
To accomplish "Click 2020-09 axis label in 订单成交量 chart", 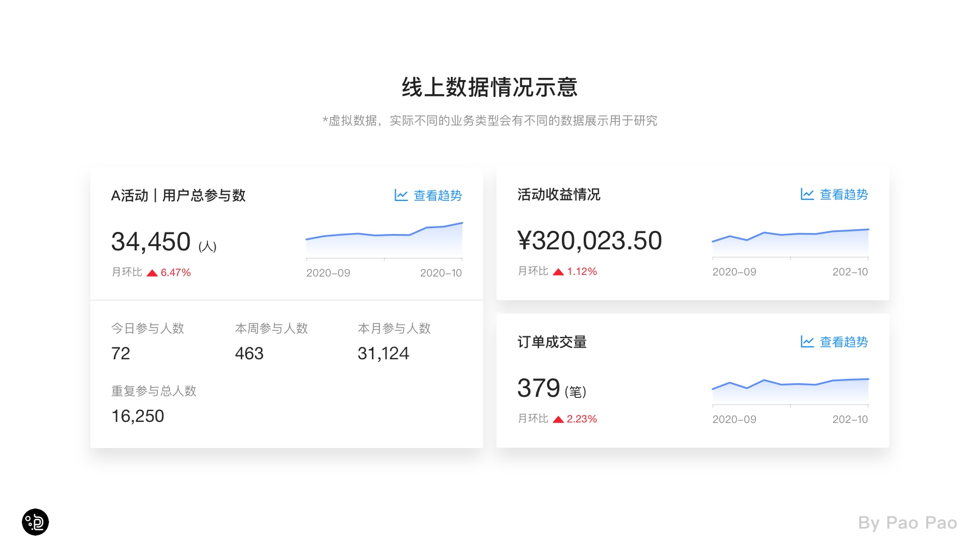I will 734,419.
